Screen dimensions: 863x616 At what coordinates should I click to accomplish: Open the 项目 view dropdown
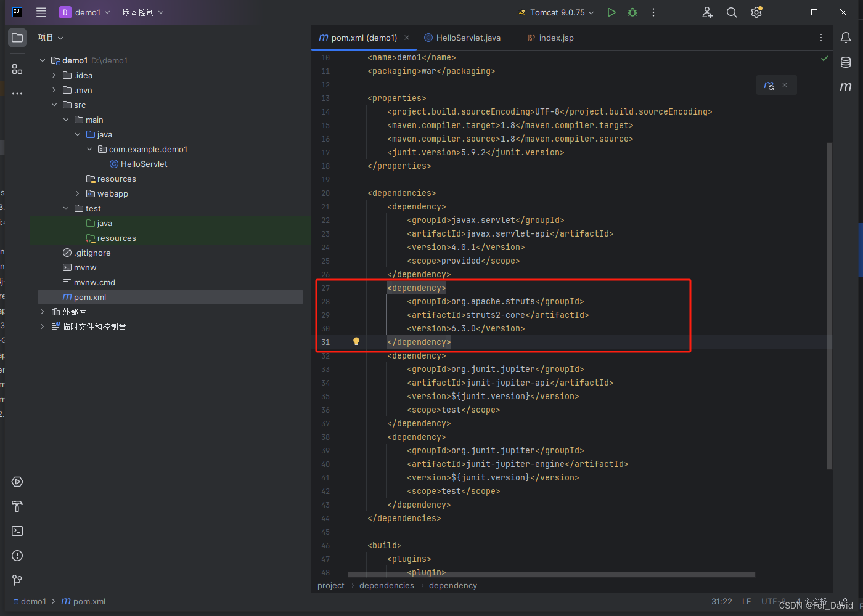coord(51,38)
